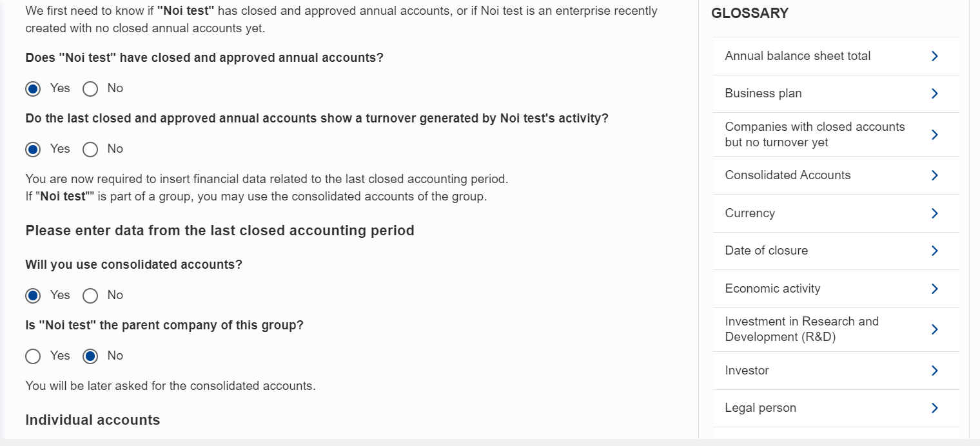
Task: Click chevron arrow next to Consolidated Accounts
Action: pyautogui.click(x=935, y=175)
